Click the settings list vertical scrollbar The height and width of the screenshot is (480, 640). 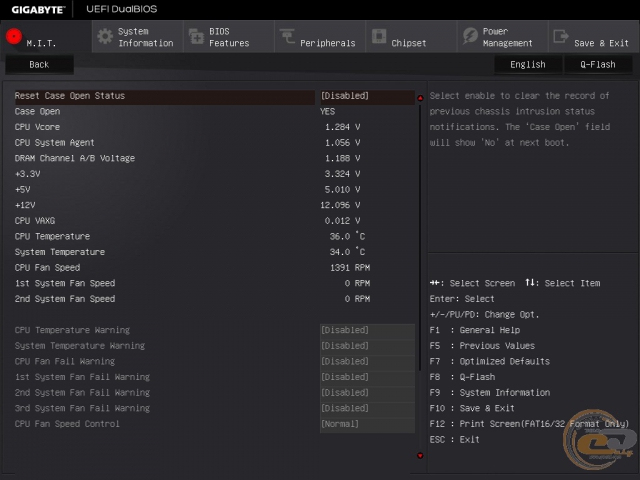point(420,237)
